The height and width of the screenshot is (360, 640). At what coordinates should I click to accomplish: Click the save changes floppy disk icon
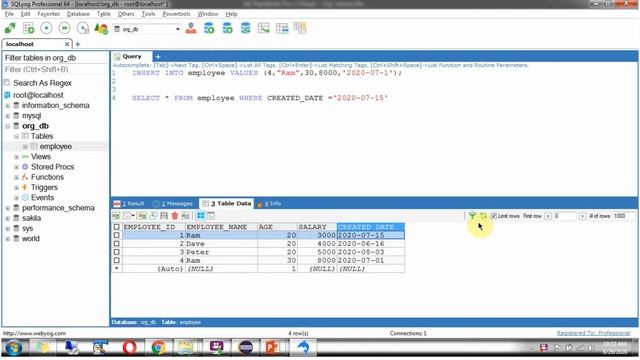click(164, 216)
